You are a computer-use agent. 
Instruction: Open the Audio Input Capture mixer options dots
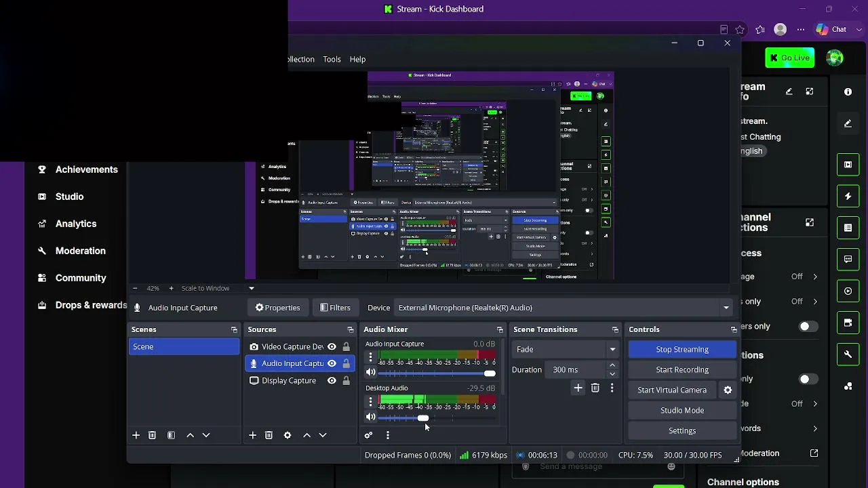coord(370,356)
